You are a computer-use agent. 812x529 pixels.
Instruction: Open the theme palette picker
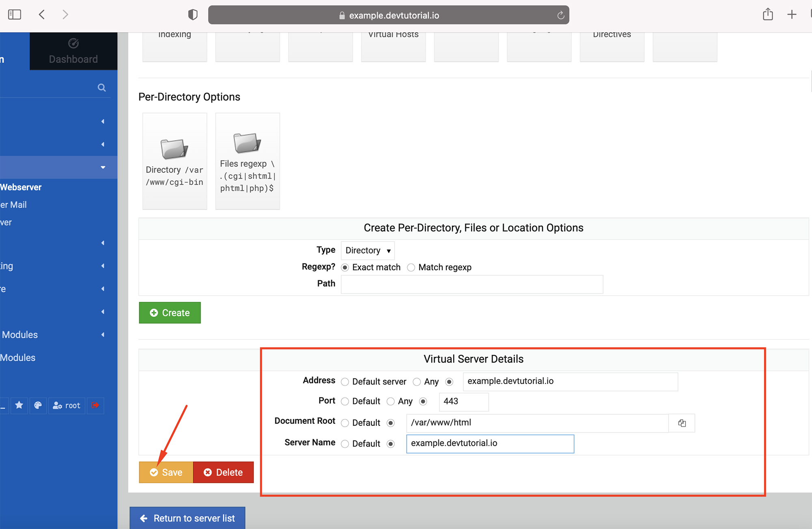(x=38, y=405)
